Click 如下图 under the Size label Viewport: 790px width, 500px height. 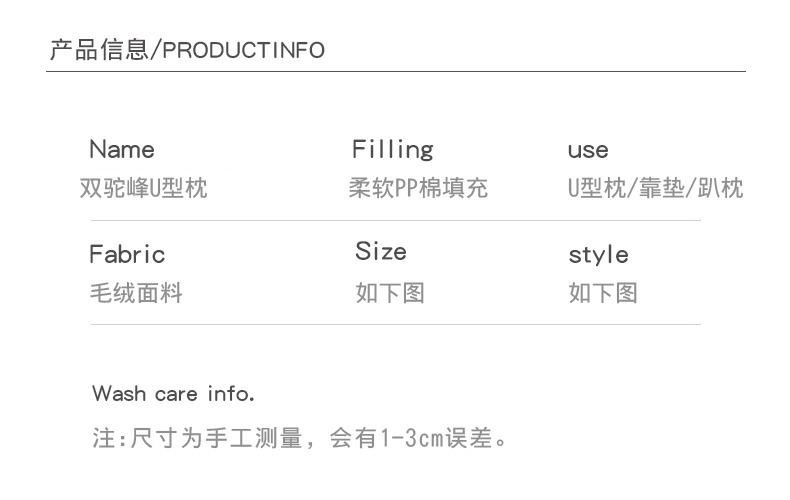pos(390,293)
